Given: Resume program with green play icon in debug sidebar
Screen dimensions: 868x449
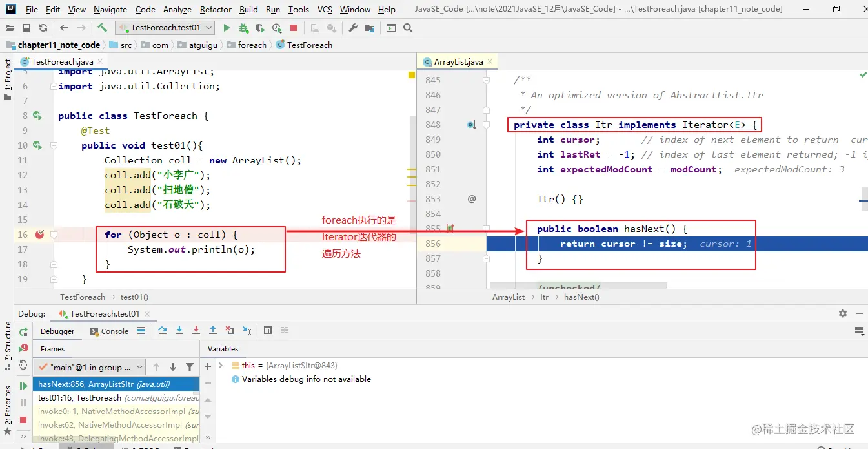Looking at the screenshot, I should coord(24,386).
